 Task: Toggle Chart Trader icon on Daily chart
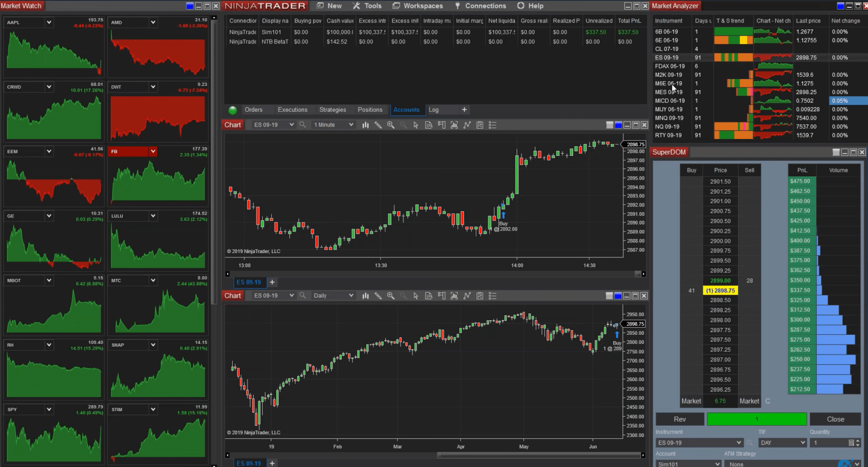pos(441,295)
